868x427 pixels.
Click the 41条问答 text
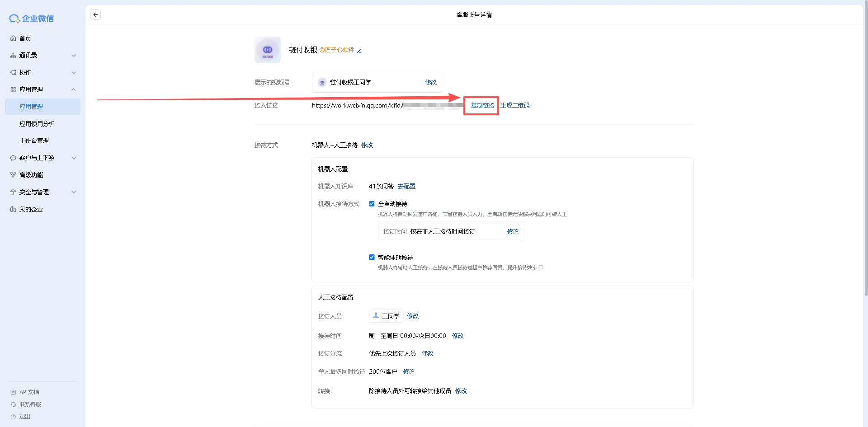[381, 186]
